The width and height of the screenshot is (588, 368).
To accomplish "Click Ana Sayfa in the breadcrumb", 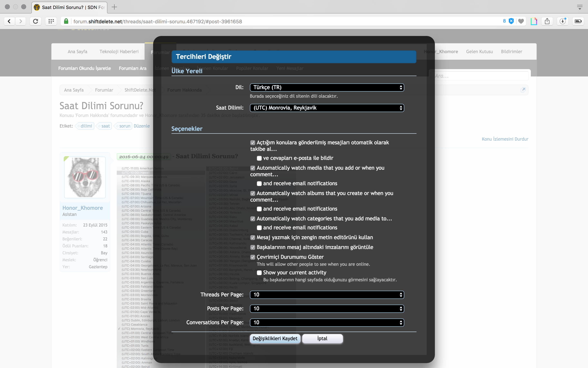I will 74,90.
